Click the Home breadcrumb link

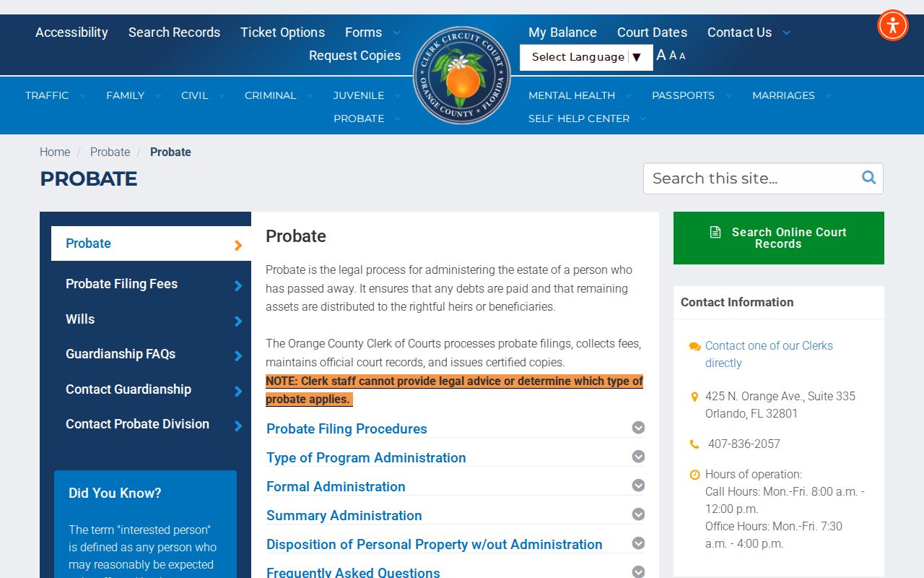tap(55, 152)
